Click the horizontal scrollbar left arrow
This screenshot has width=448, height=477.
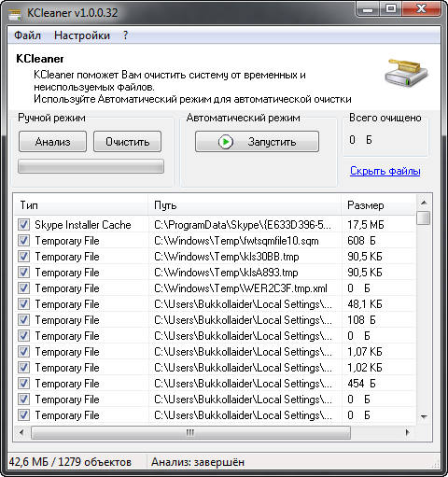[x=21, y=432]
